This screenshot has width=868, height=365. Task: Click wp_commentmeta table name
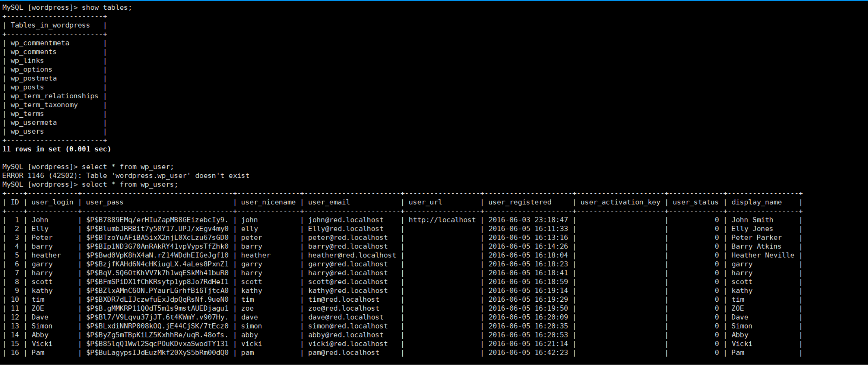40,43
